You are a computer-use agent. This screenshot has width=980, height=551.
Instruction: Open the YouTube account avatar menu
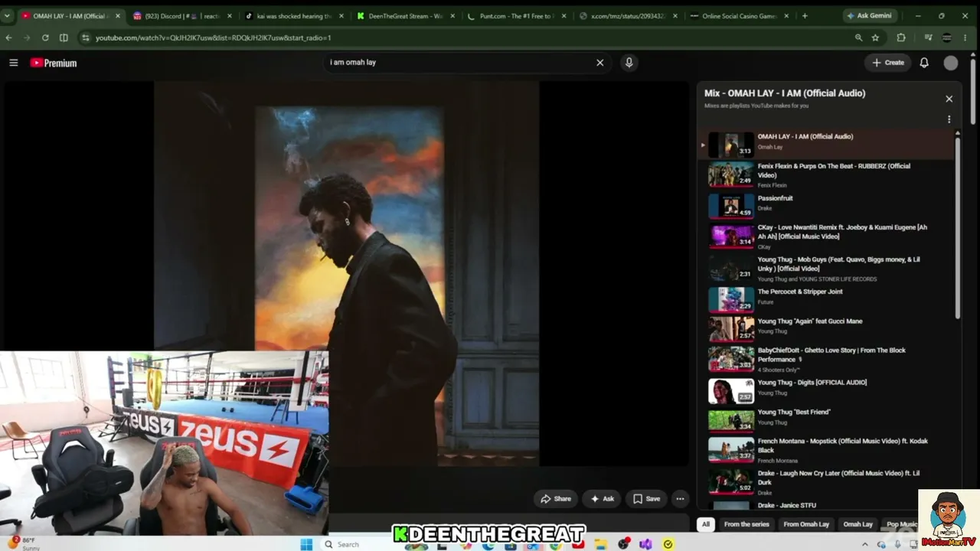(x=951, y=64)
